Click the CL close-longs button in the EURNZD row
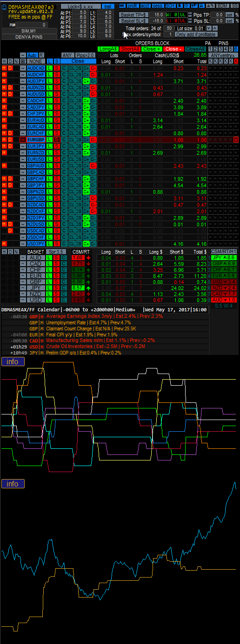Screen dimensions: 240x644 (x=71, y=152)
